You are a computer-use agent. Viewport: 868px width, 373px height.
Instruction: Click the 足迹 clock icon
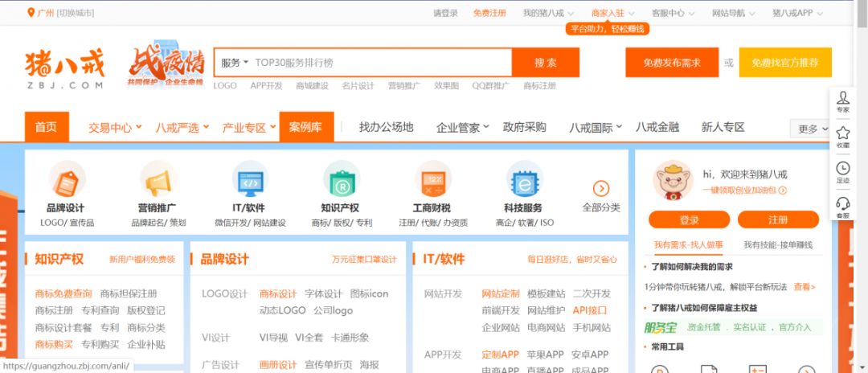click(x=842, y=168)
